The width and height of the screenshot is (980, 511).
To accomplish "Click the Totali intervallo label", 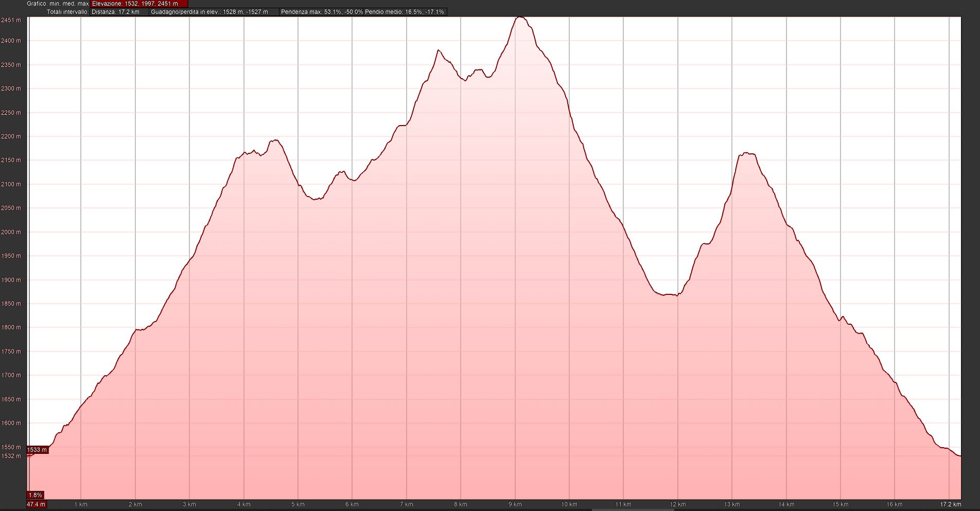I will coord(67,12).
